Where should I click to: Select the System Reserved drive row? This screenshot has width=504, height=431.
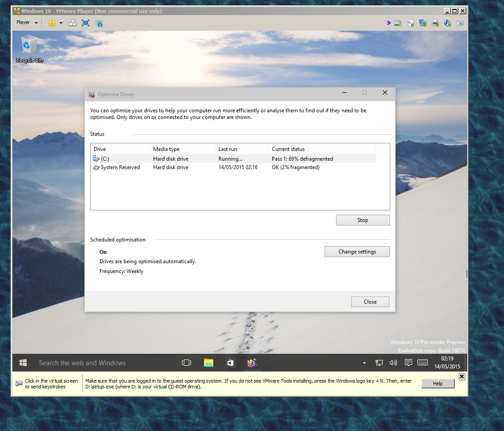[x=120, y=167]
